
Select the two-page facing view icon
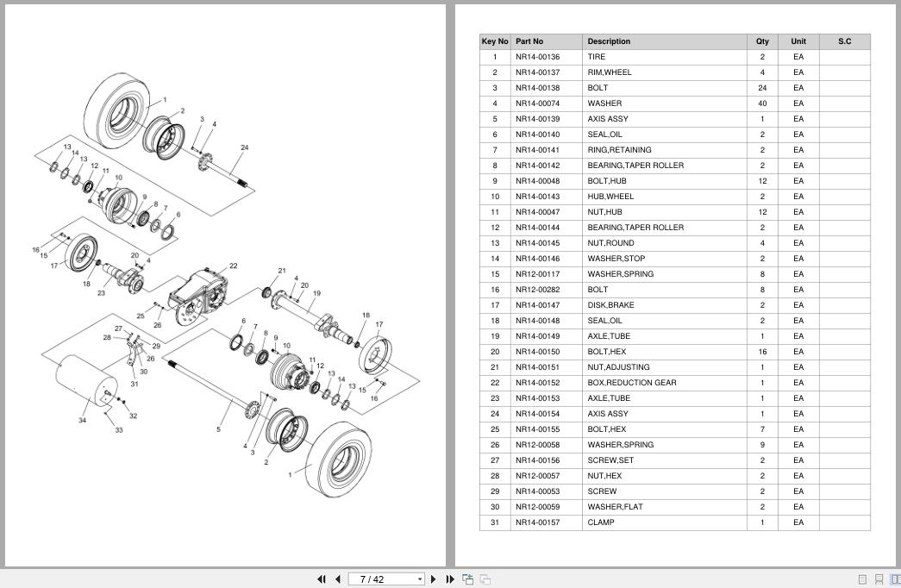895,579
